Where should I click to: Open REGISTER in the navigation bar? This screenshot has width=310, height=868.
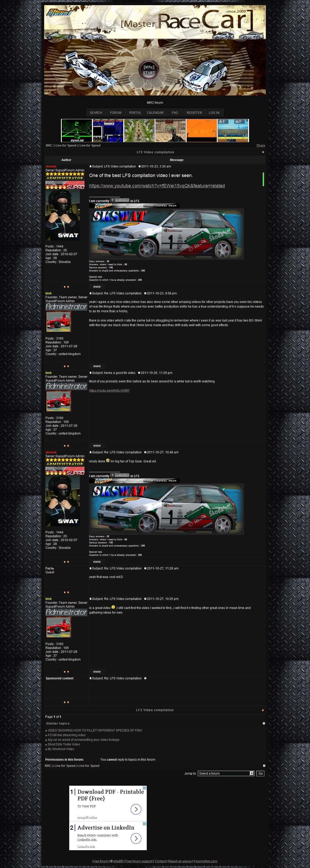click(x=194, y=112)
